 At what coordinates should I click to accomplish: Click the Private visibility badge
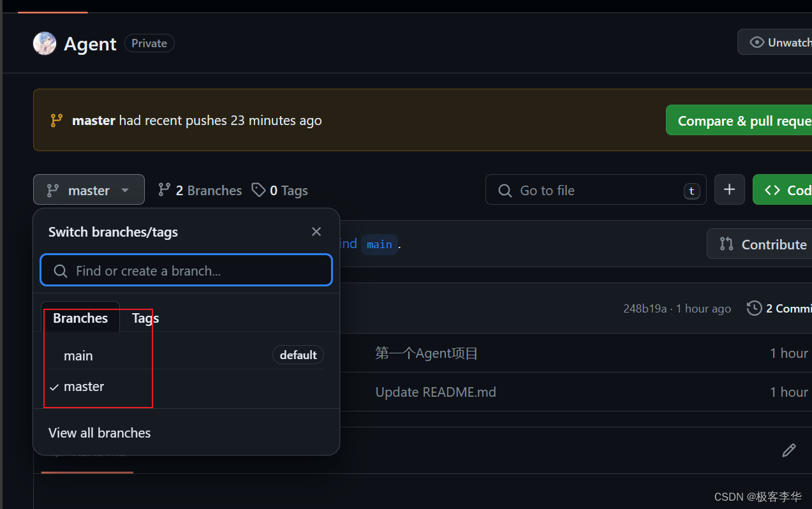(149, 43)
